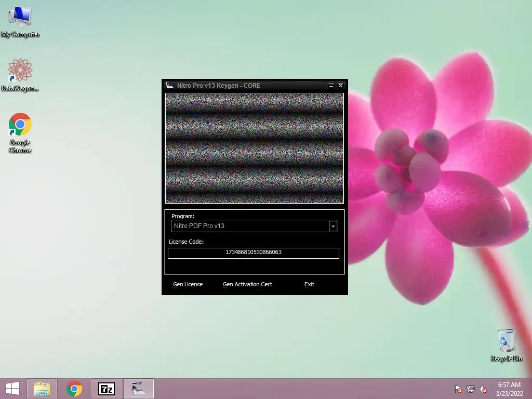Screen dimensions: 532x399
Task: Open Action Center flag tray icon
Action: [x=458, y=389]
